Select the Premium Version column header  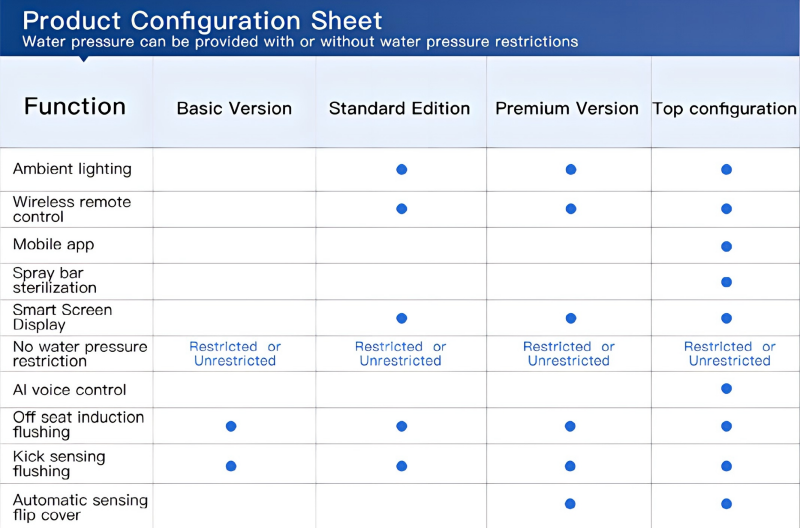[567, 108]
